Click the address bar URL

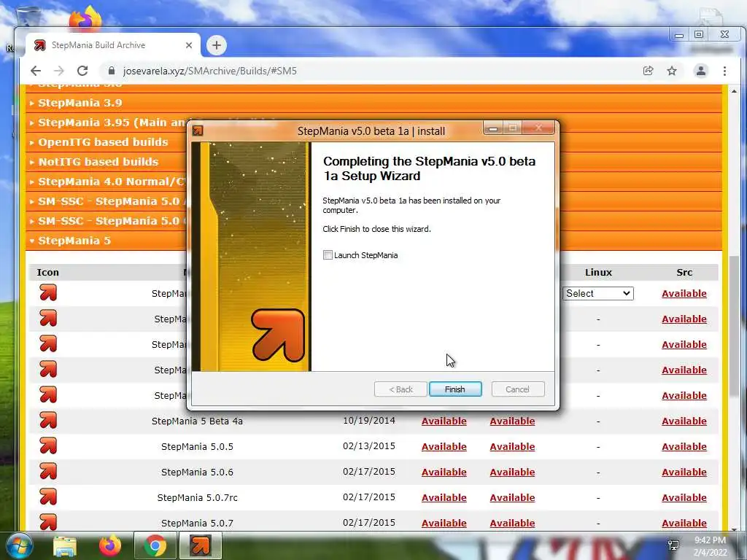(x=209, y=71)
